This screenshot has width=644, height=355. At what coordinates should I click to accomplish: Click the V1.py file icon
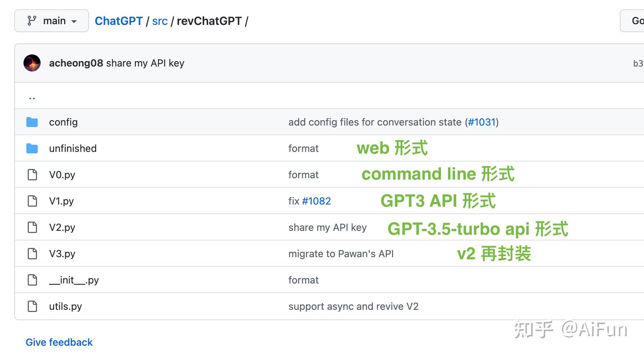(x=32, y=201)
